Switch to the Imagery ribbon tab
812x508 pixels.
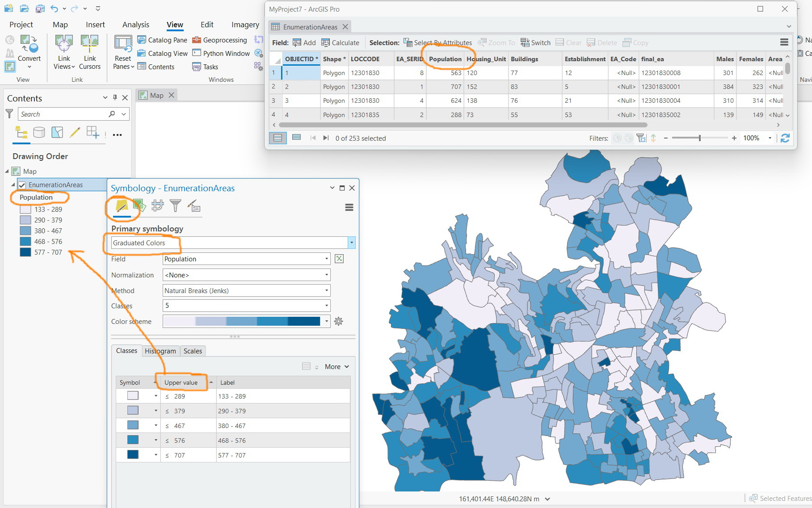click(245, 25)
